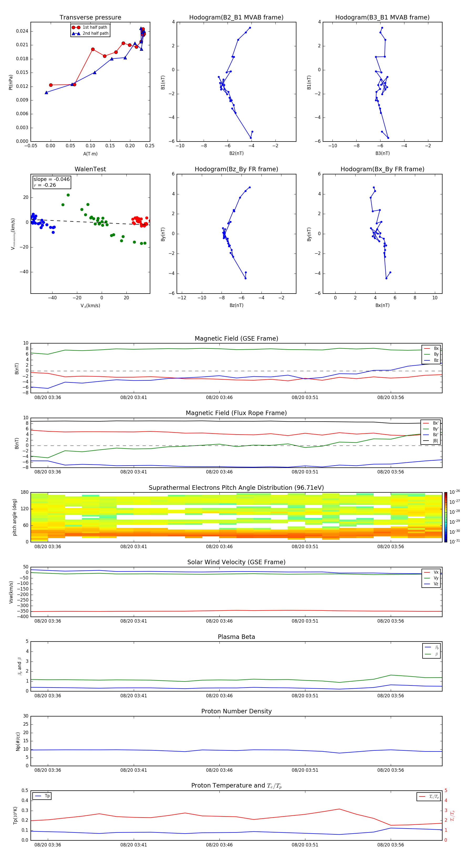Select the red 'Te/Tp' legend entry
Screen dimensions: 473x868
(x=429, y=796)
